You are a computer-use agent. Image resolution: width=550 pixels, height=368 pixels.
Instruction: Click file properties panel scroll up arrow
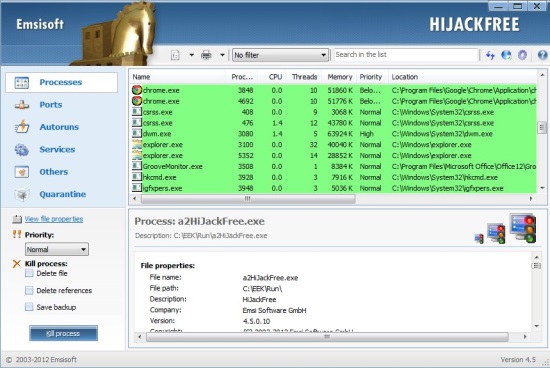(x=537, y=257)
